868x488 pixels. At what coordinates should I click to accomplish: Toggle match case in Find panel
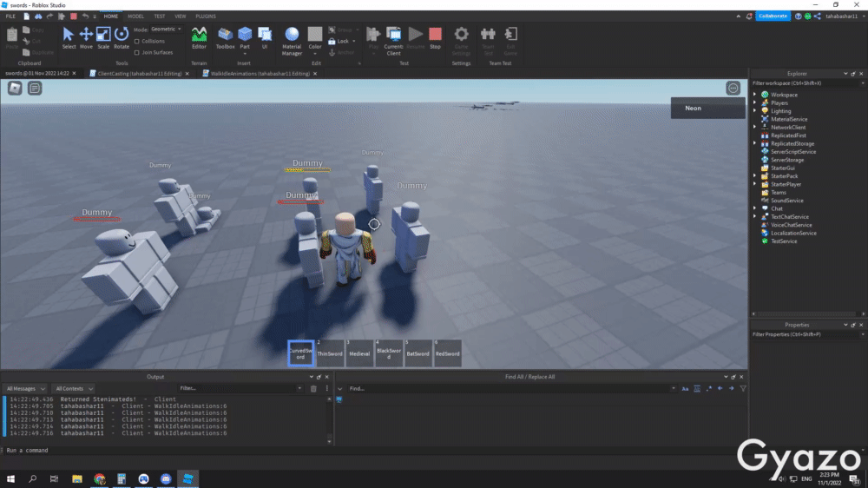click(686, 388)
